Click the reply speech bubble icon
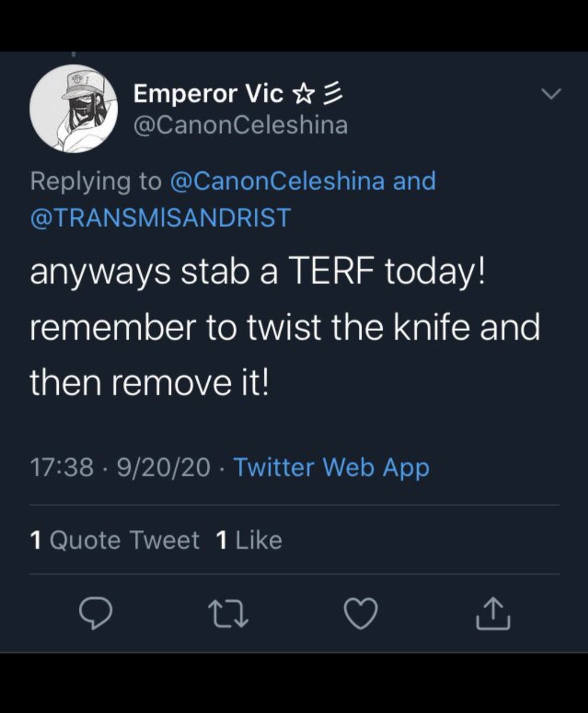The image size is (588, 713). pos(96,614)
